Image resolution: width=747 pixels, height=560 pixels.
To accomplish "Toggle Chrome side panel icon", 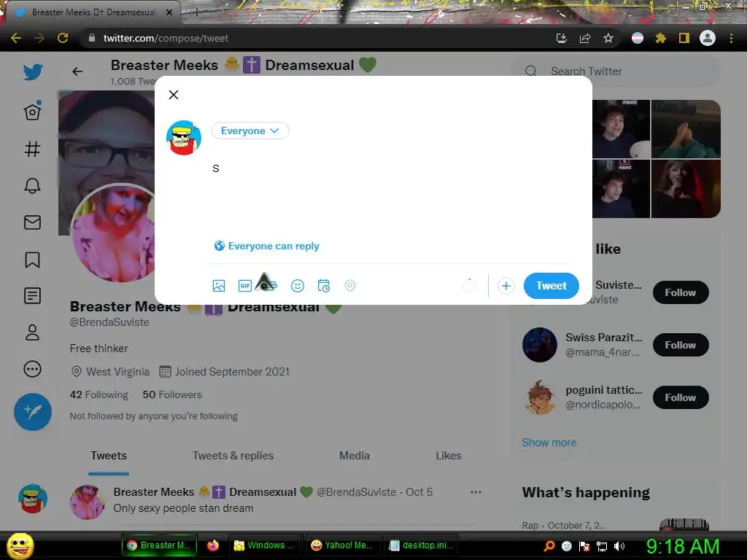I will 684,38.
